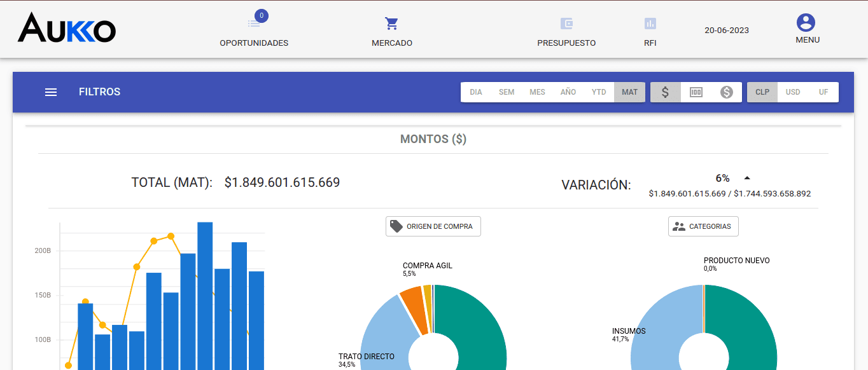This screenshot has width=868, height=370.
Task: Click the Categorias button
Action: [x=703, y=226]
